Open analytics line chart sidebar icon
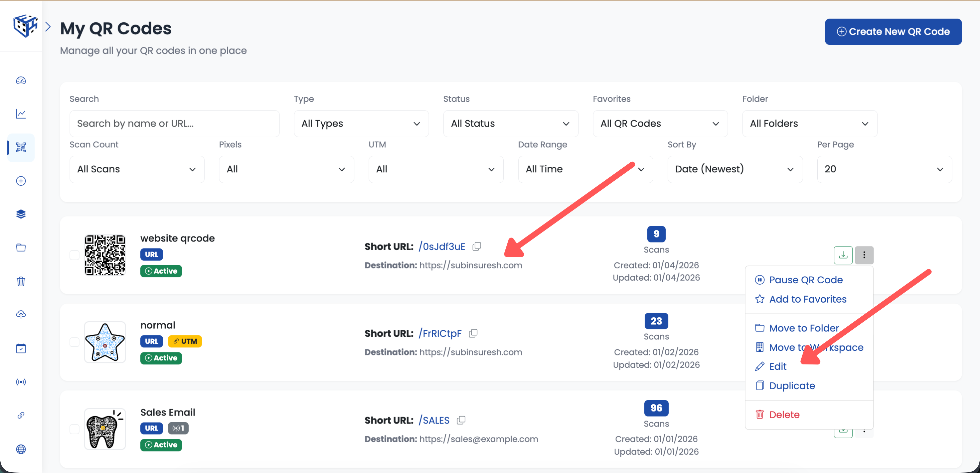The image size is (980, 473). coord(21,114)
